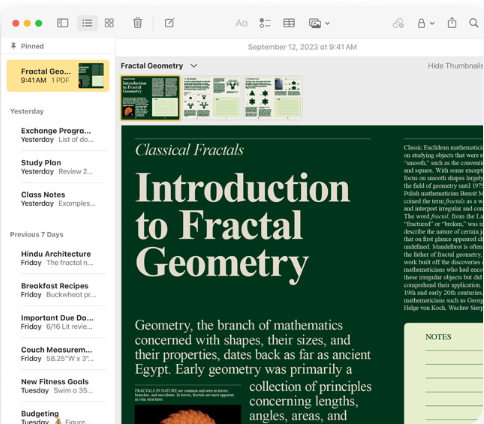Open the Study Plan note
484x424 pixels.
click(58, 167)
